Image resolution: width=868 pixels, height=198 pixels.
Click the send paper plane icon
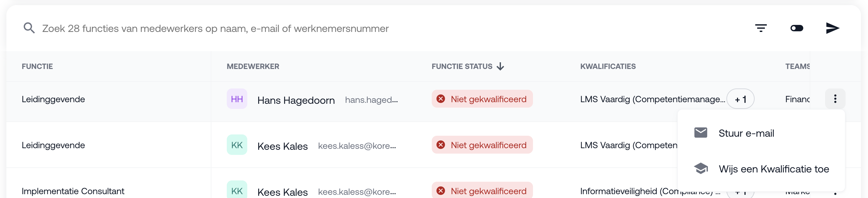[x=832, y=28]
